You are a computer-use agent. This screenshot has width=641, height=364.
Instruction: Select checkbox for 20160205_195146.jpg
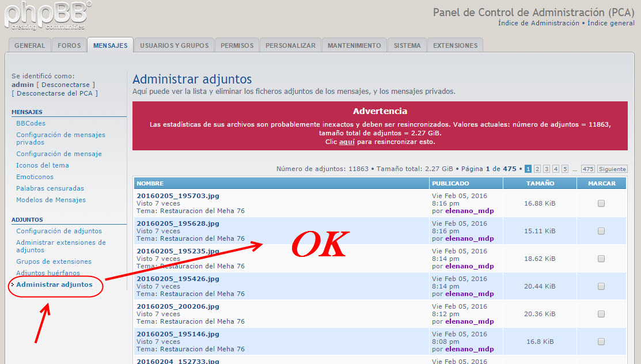pyautogui.click(x=601, y=342)
